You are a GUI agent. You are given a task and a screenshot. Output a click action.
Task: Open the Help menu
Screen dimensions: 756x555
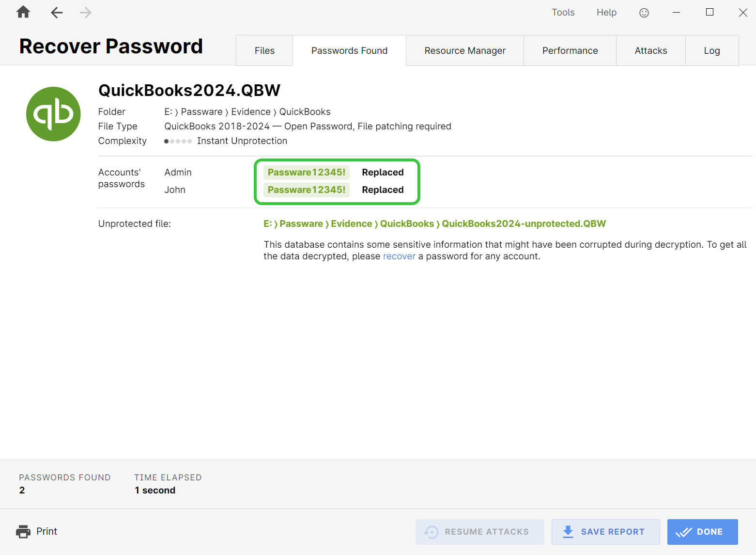[x=606, y=12]
